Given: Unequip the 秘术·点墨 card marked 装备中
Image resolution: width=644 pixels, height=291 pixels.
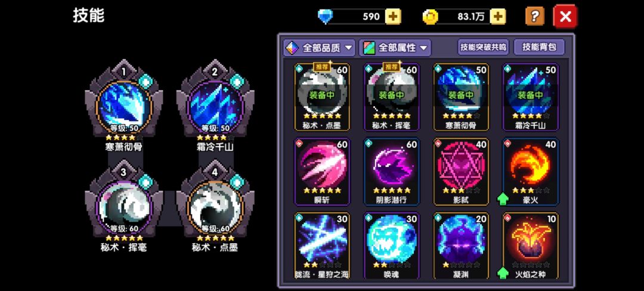Looking at the screenshot, I should [x=323, y=97].
